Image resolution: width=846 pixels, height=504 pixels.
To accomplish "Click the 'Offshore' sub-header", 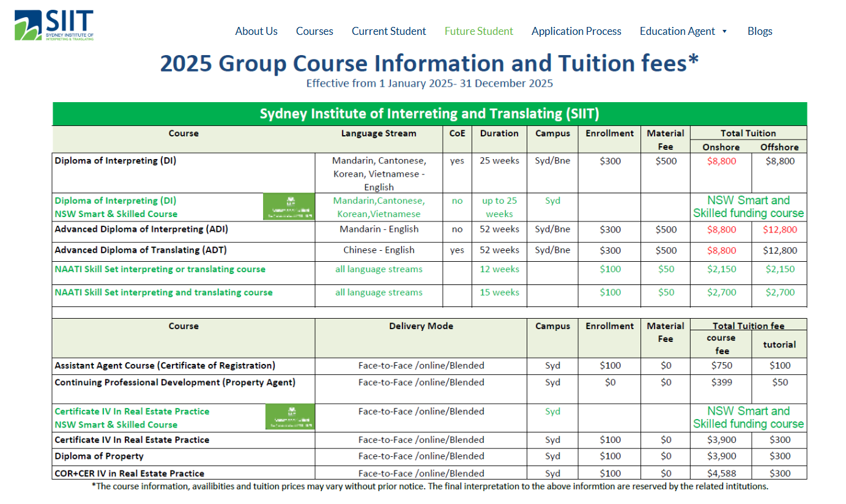I will pos(779,147).
